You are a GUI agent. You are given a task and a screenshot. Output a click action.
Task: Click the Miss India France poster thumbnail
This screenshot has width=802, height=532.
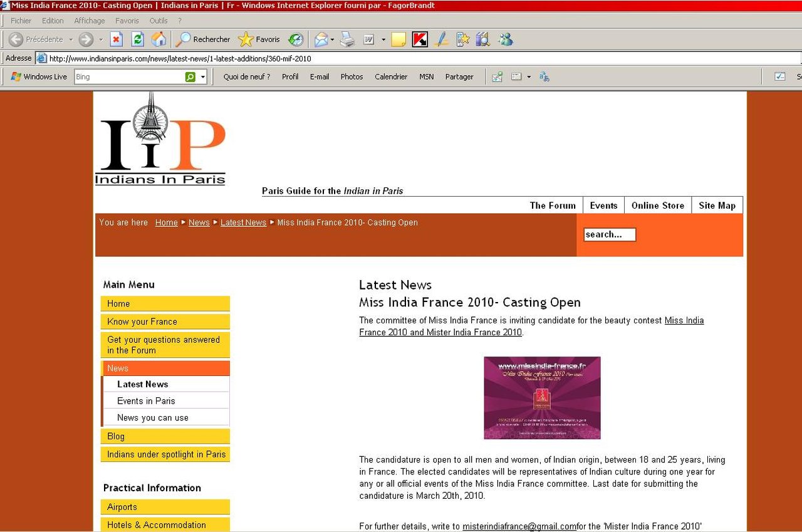tap(542, 398)
